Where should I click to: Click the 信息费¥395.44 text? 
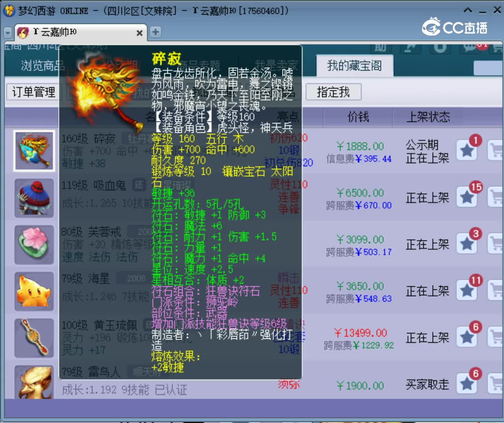359,159
